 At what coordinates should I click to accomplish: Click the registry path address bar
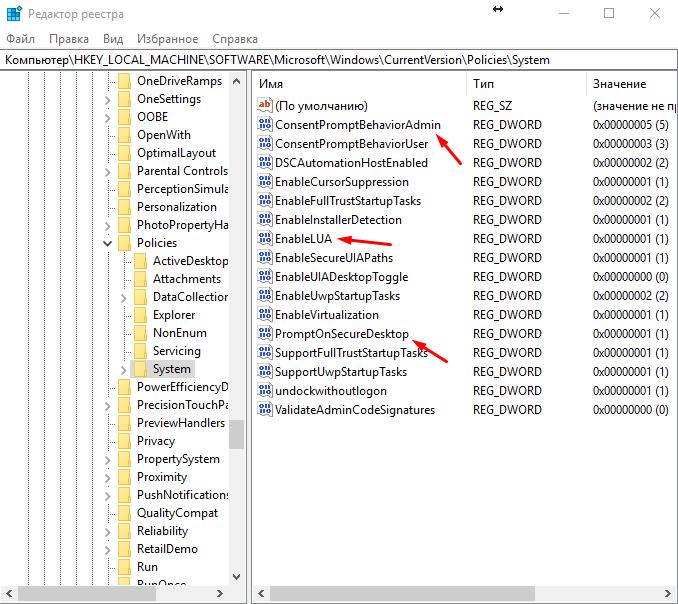coord(339,60)
